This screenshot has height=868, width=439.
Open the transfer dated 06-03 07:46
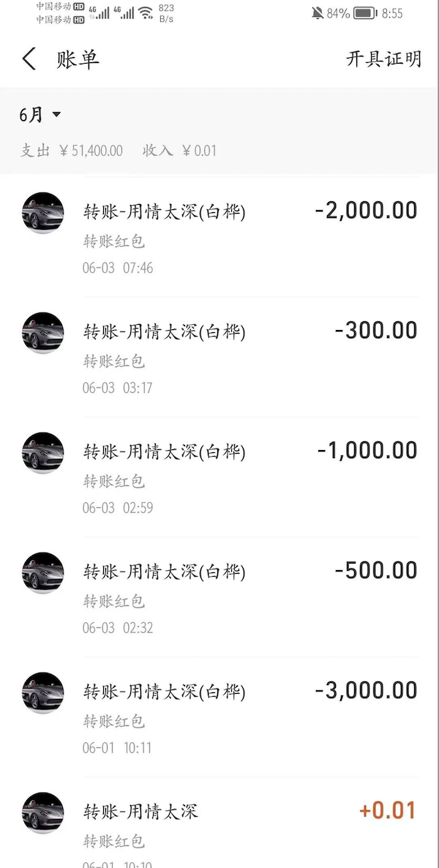point(219,237)
